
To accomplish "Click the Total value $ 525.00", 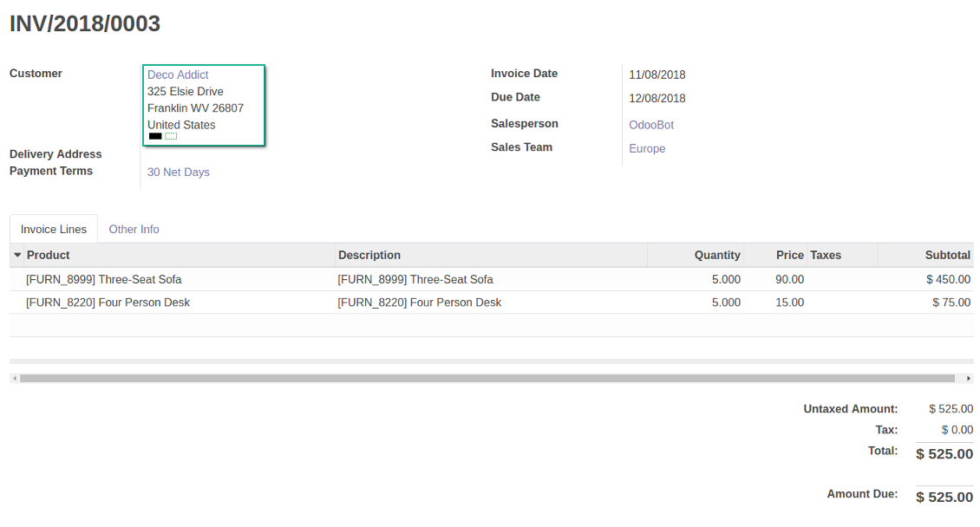I will pos(944,454).
